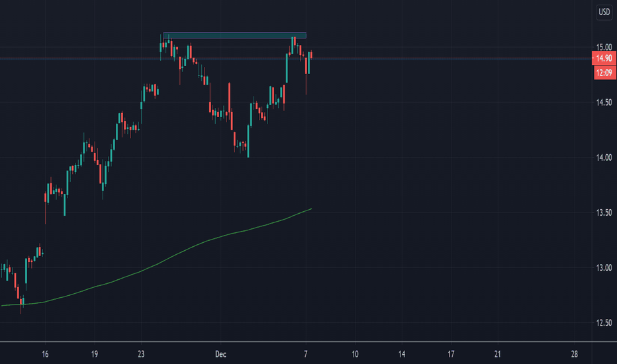Click the 28 date label on time axis
This screenshot has height=364, width=617.
pos(575,354)
